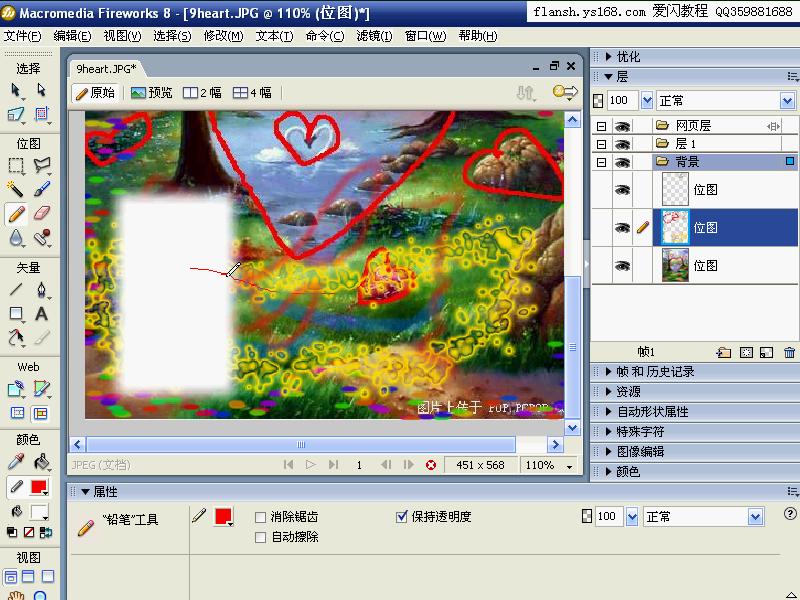Expand the 特殊字符 panel

[x=608, y=432]
